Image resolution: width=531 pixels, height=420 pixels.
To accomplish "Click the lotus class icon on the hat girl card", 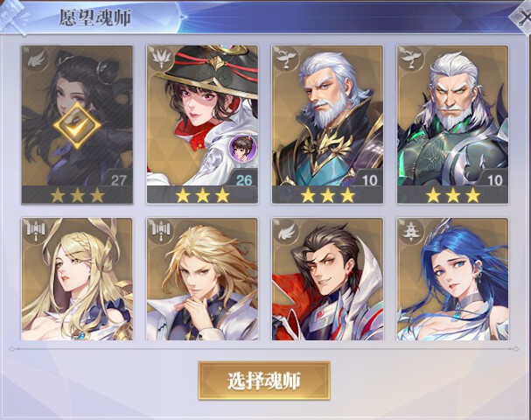I will click(162, 59).
